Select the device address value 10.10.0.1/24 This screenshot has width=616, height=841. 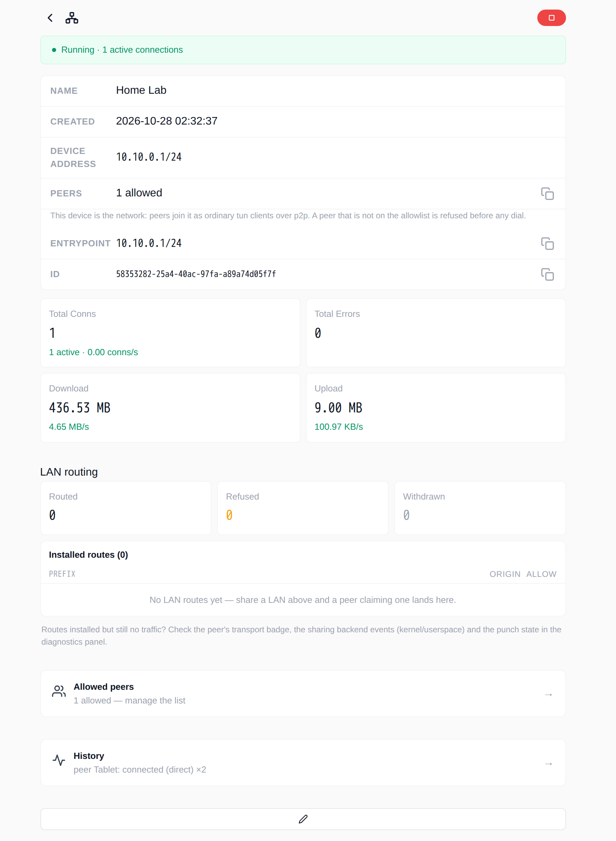point(149,157)
